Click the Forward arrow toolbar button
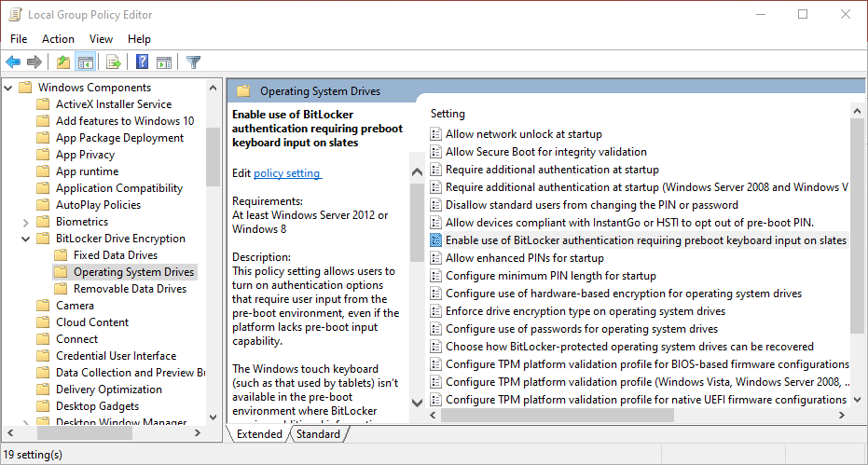 [x=34, y=62]
